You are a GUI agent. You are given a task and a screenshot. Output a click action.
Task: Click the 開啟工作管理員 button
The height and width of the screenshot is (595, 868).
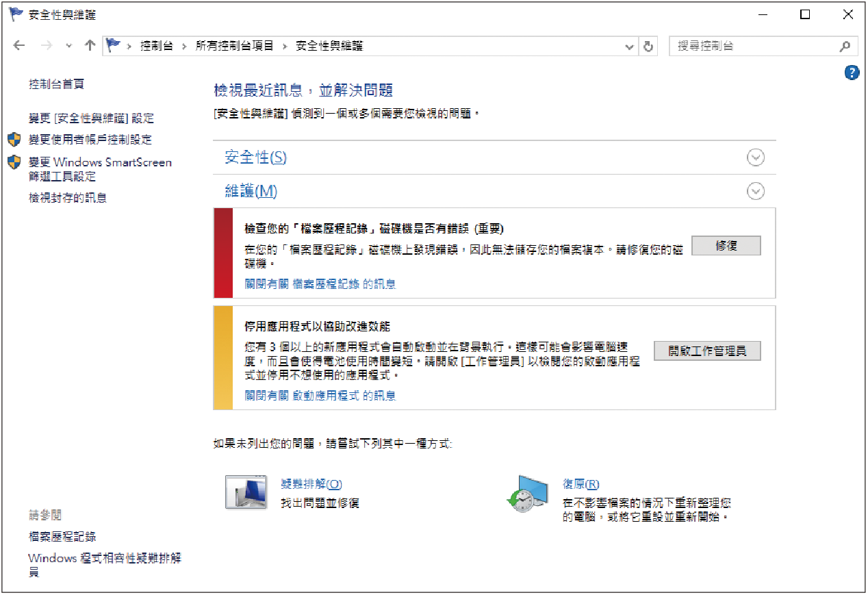coord(707,351)
